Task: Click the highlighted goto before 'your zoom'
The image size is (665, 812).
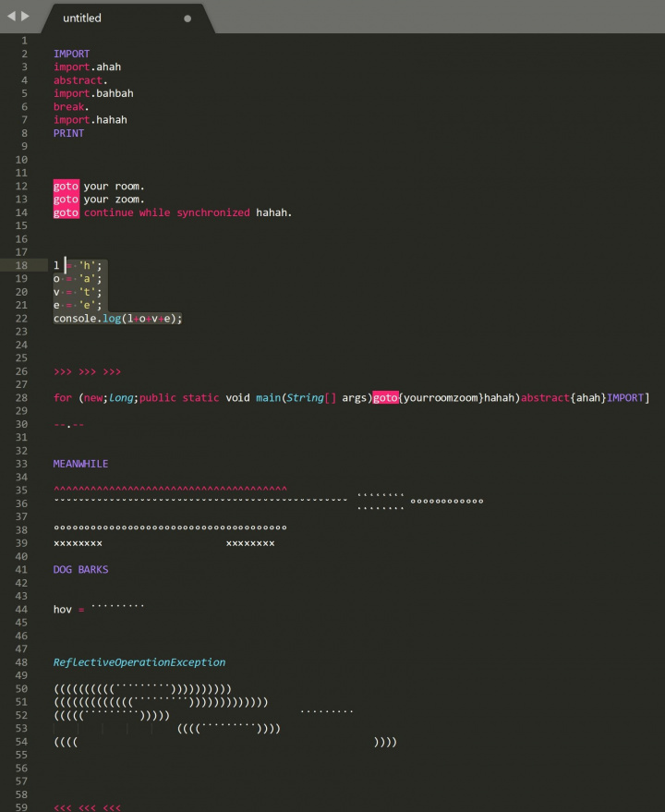Action: (66, 200)
